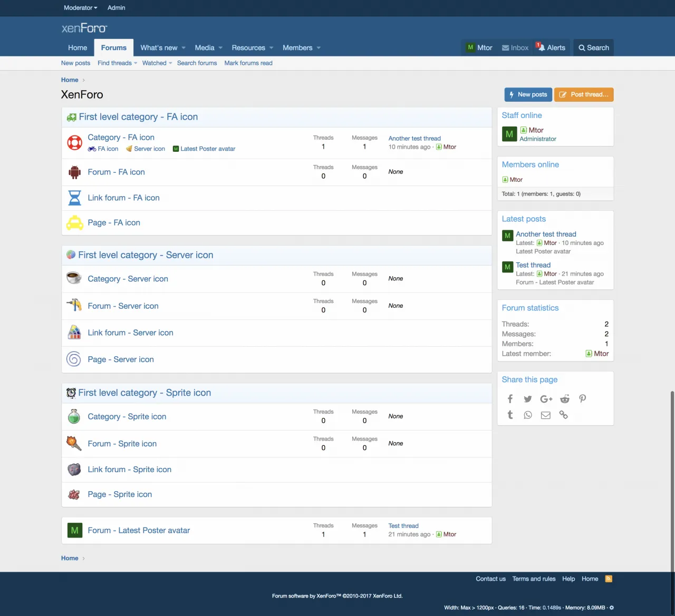Share via the Reddit icon

[x=565, y=399]
